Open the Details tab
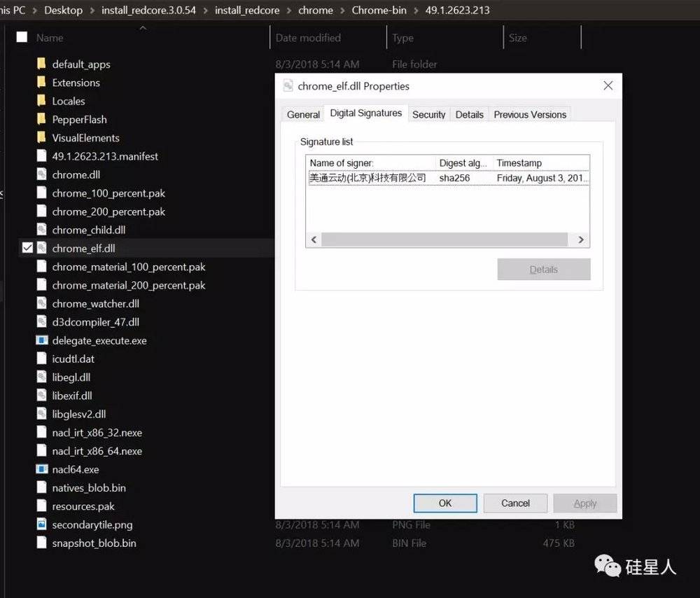Image resolution: width=700 pixels, height=598 pixels. coord(469,114)
